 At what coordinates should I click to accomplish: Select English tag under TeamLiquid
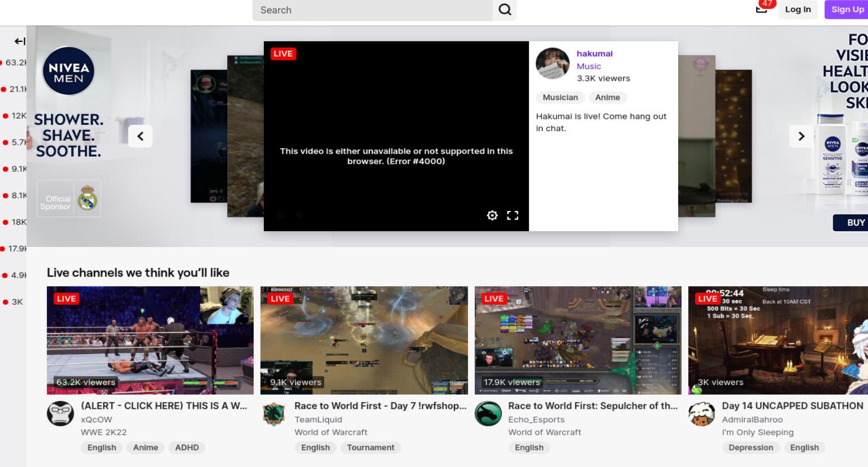click(x=315, y=447)
